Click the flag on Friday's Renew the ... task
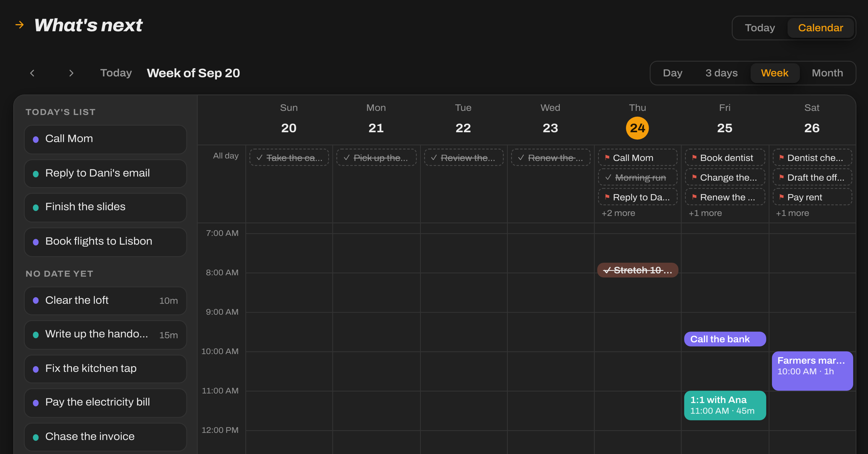The width and height of the screenshot is (868, 454). [x=695, y=197]
